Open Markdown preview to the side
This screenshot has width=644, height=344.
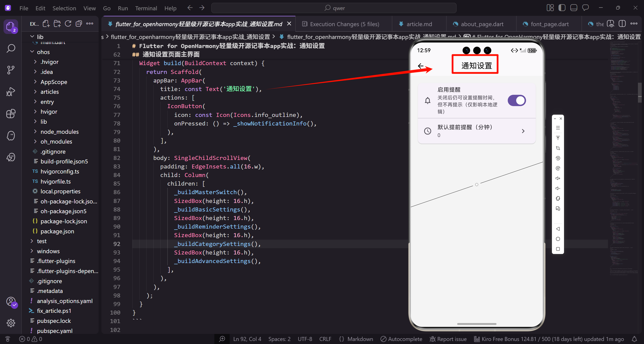pos(611,24)
